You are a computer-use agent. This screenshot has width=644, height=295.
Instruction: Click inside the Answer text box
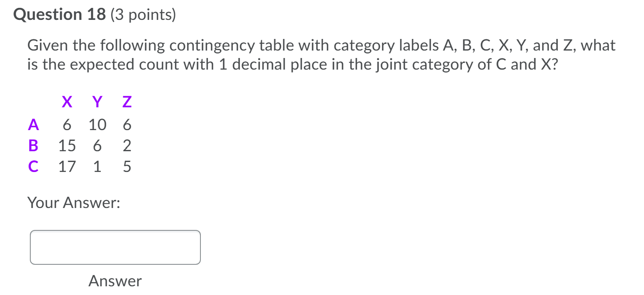click(115, 247)
